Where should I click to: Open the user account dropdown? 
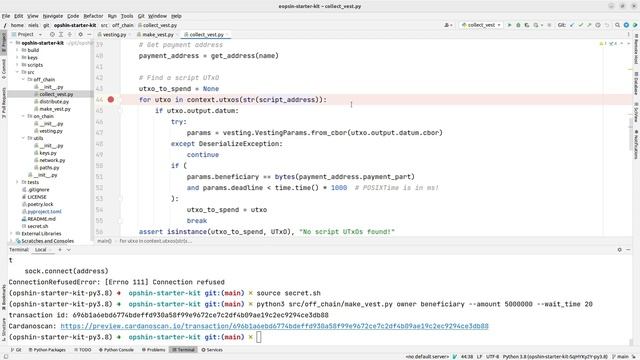pyautogui.click(x=448, y=25)
